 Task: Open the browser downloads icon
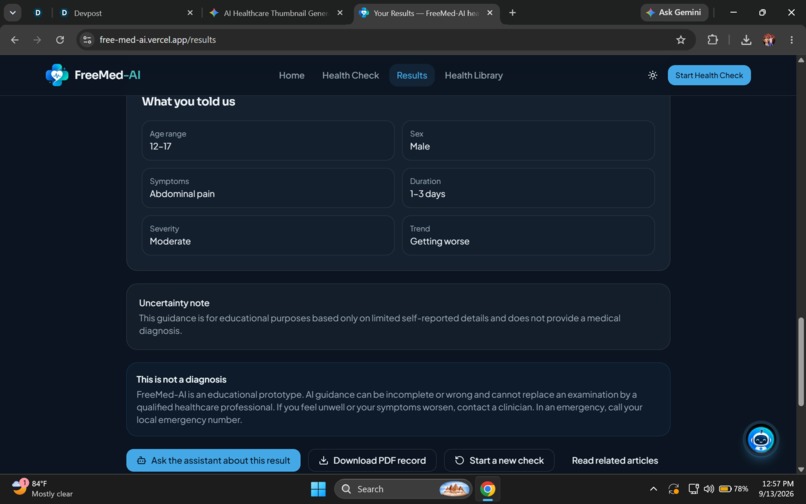tap(746, 40)
